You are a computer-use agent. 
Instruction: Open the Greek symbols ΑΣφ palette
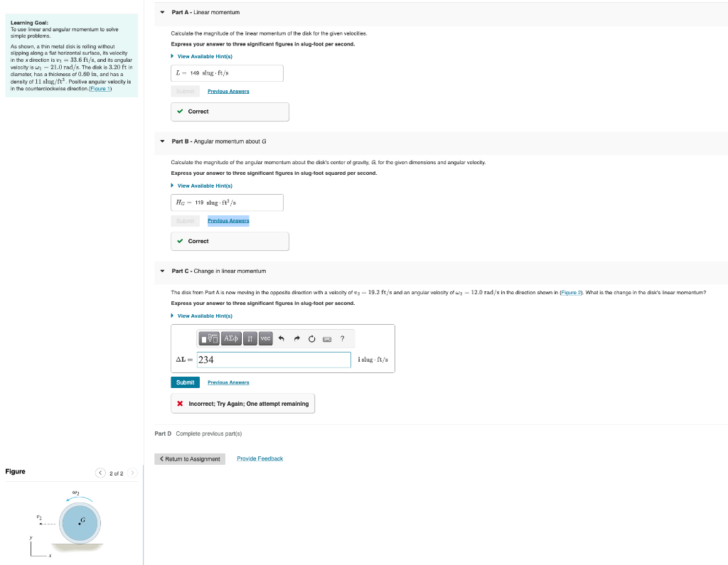(231, 338)
